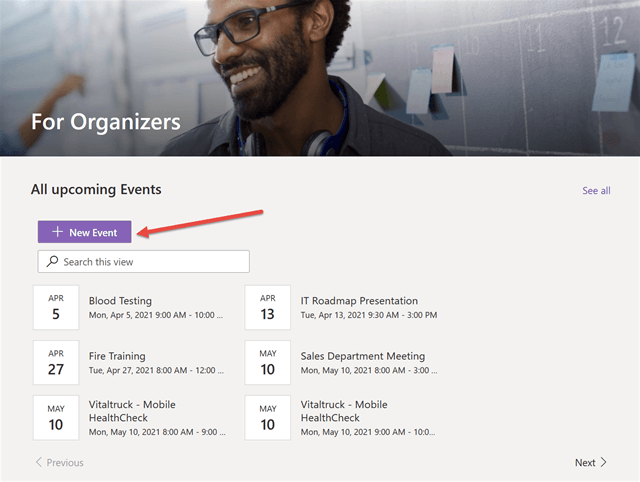The image size is (640, 482).
Task: Click the plus icon on New Event
Action: click(x=57, y=232)
